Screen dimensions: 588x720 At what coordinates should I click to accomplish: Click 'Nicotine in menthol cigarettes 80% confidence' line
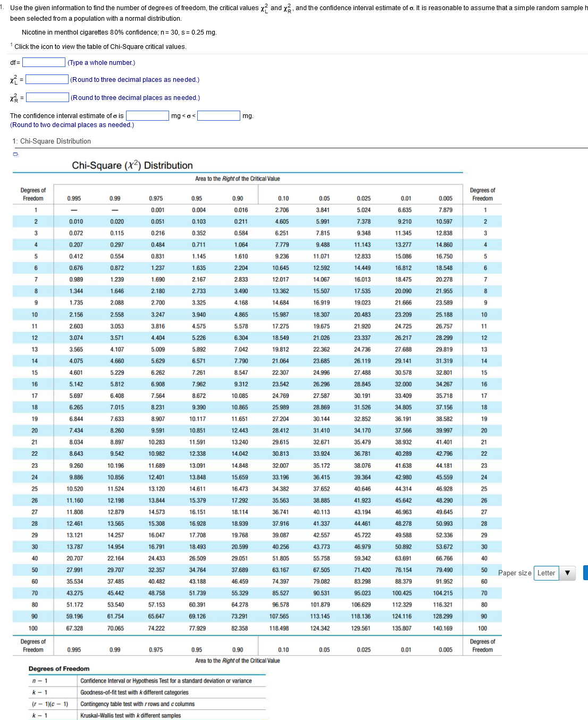pos(119,32)
